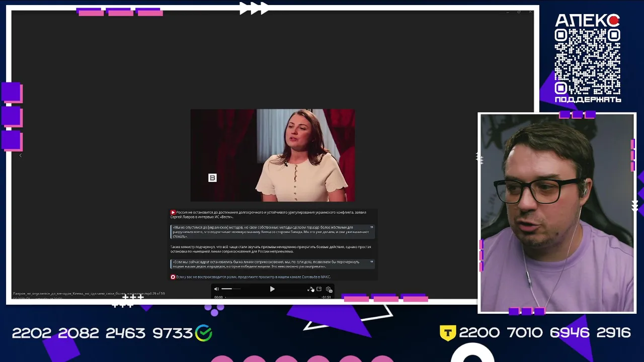Click elapsed time label 00:00
The height and width of the screenshot is (362, 644).
point(218,297)
